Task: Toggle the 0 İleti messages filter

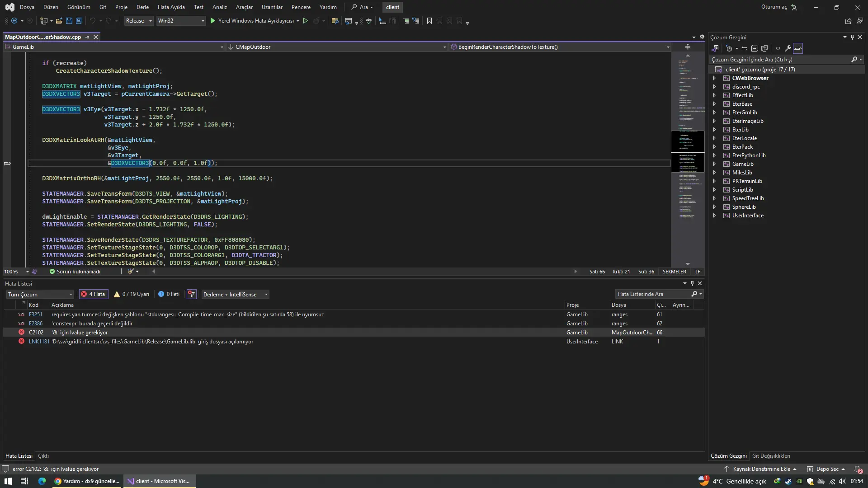Action: pyautogui.click(x=169, y=294)
